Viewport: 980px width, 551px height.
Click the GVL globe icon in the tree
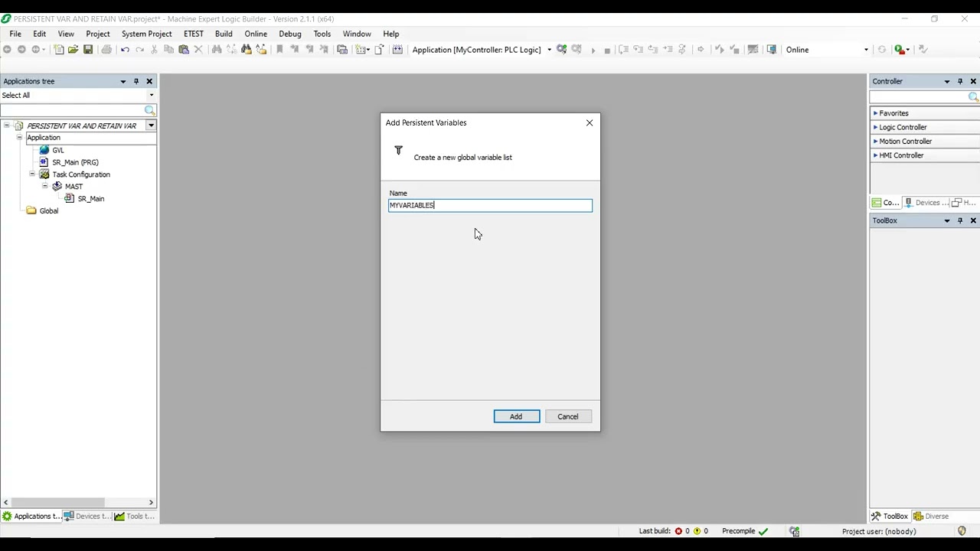coord(44,150)
